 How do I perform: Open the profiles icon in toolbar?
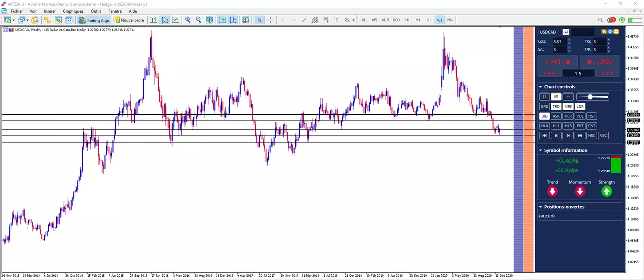click(21, 20)
